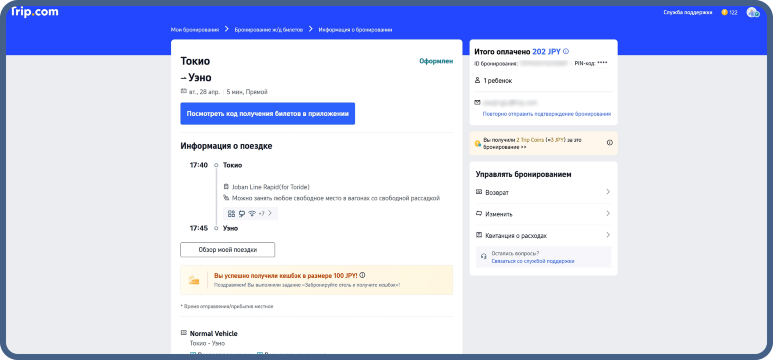Go to Мои бронирования breadcrumb
Viewport: 773px width, 360px height.
[x=194, y=30]
